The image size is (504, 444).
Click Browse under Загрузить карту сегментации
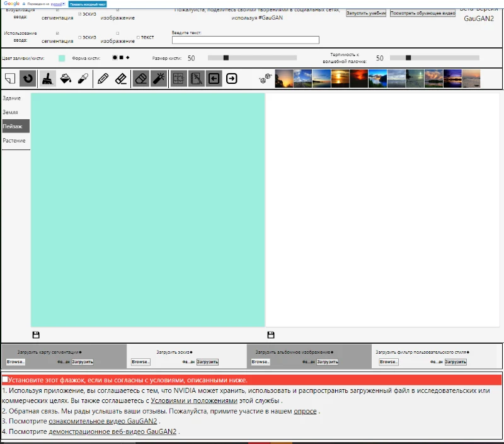[15, 361]
